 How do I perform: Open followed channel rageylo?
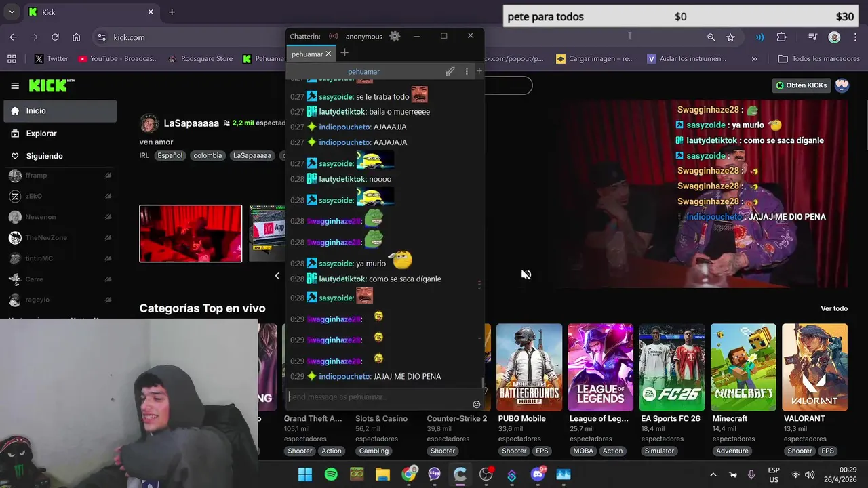click(60, 300)
